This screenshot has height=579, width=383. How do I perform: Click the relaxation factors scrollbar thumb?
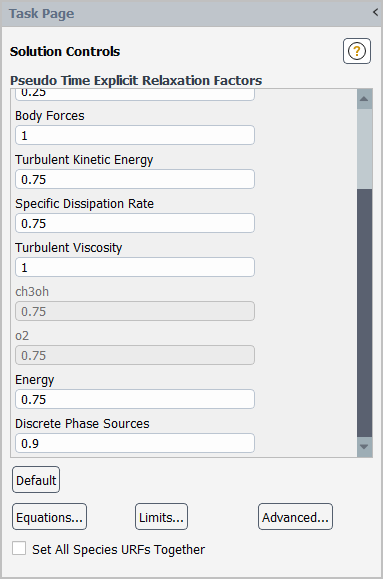tap(364, 313)
